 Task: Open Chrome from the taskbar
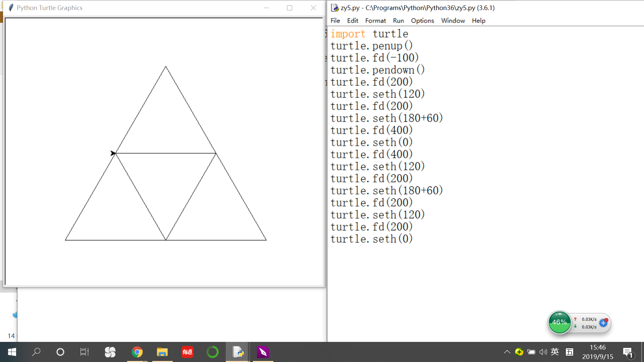(x=137, y=352)
